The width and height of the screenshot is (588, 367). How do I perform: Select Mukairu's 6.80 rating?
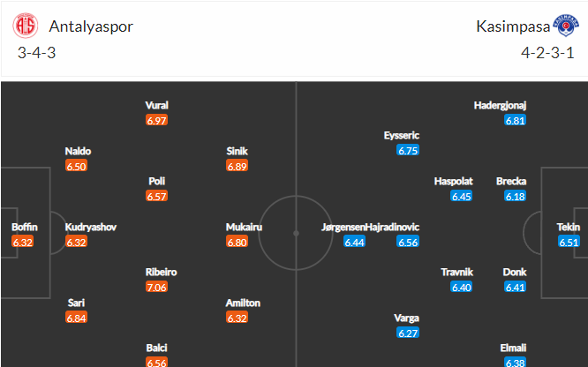(237, 243)
